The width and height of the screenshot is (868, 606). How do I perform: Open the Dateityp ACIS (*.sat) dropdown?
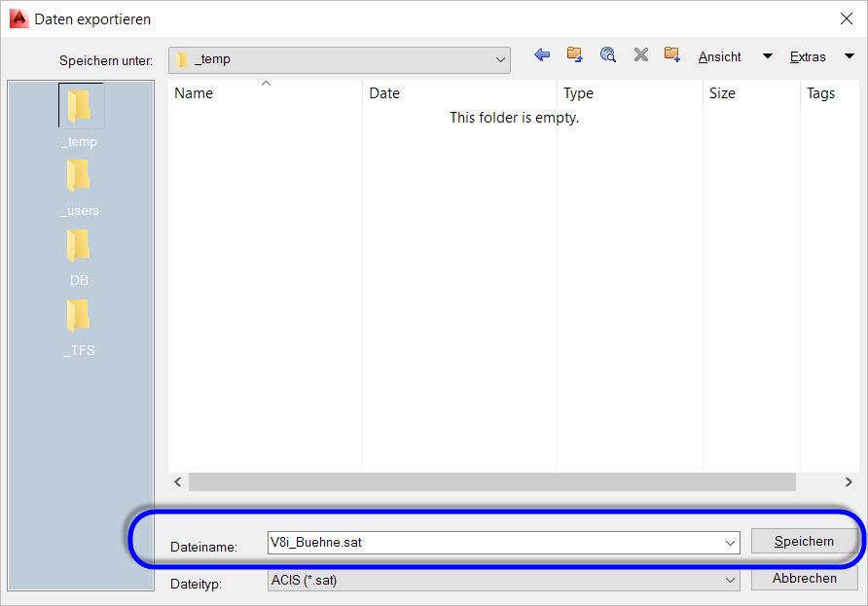coord(503,580)
